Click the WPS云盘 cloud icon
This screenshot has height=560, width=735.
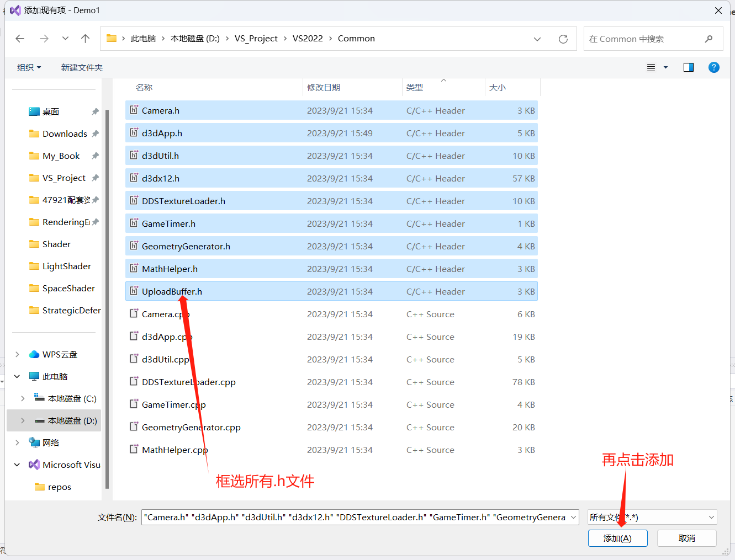34,354
